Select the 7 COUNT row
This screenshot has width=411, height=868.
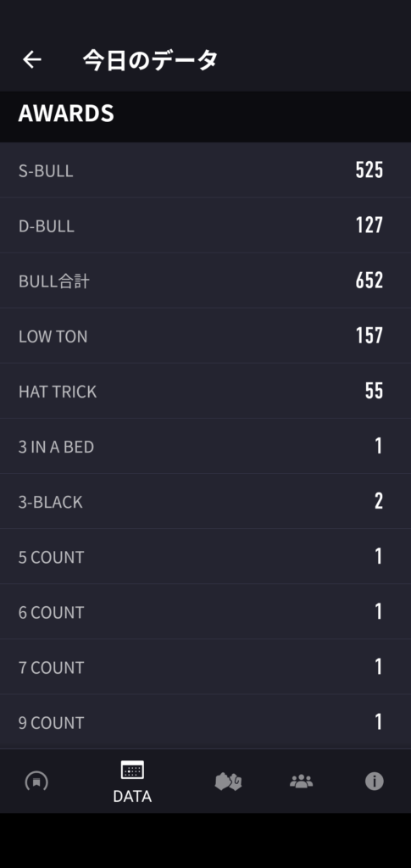(x=205, y=667)
